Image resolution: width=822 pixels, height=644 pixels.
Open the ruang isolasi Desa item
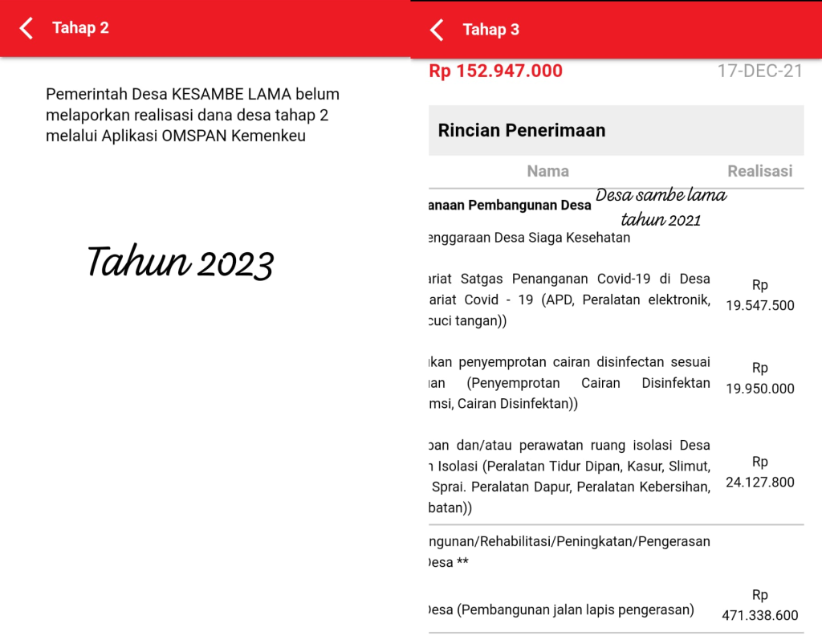[569, 476]
